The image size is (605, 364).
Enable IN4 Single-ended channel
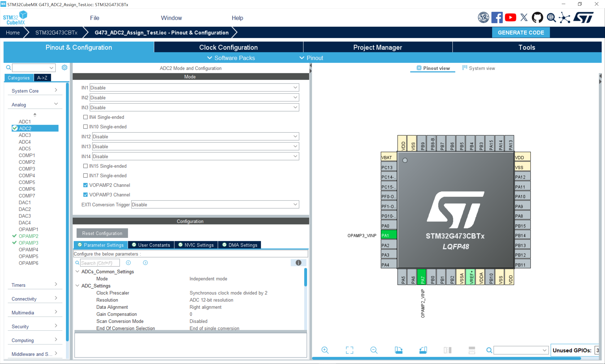click(85, 117)
